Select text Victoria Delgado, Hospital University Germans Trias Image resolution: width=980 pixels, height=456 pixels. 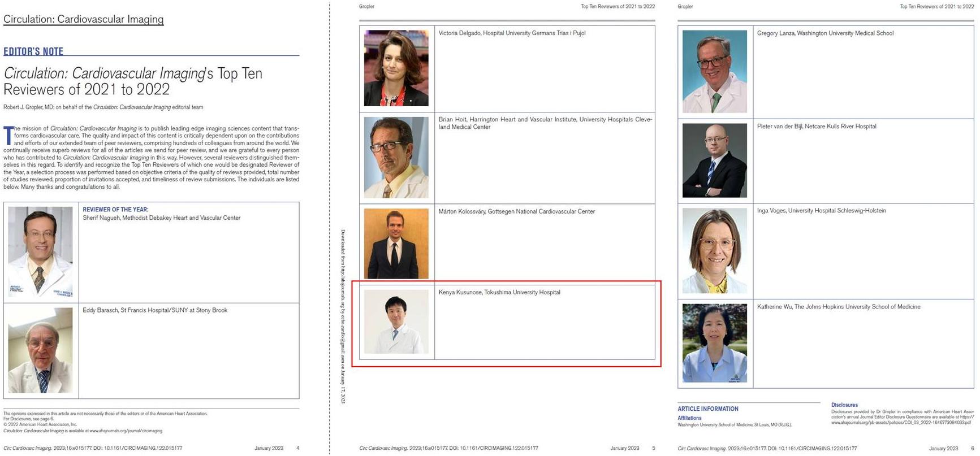click(512, 33)
